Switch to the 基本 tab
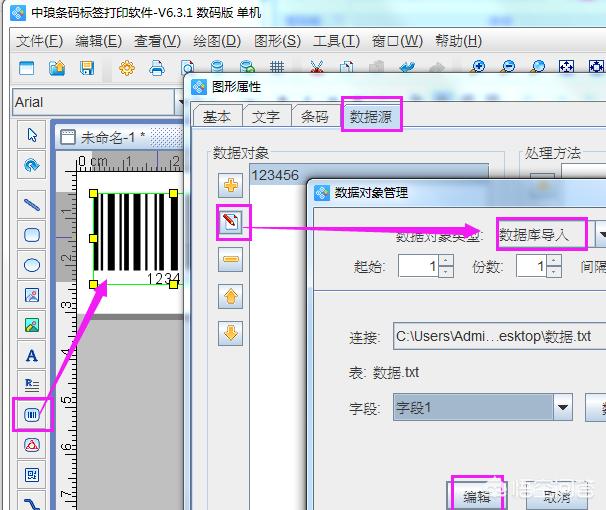Image resolution: width=606 pixels, height=510 pixels. 217,116
